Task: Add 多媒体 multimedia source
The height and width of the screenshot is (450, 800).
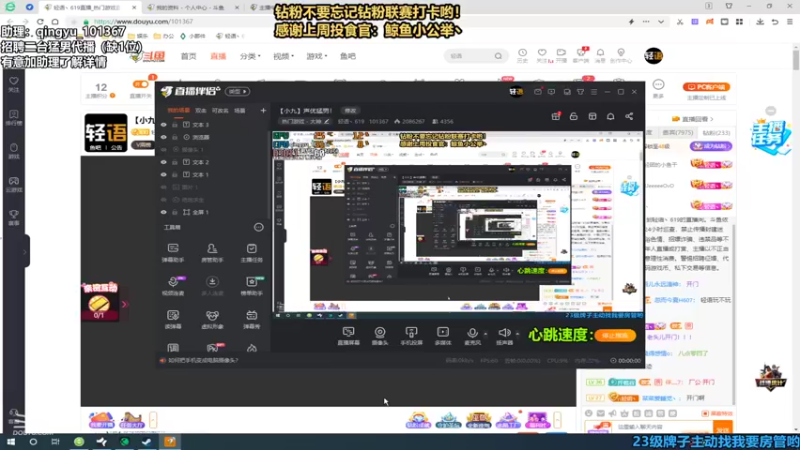Action: pos(443,336)
